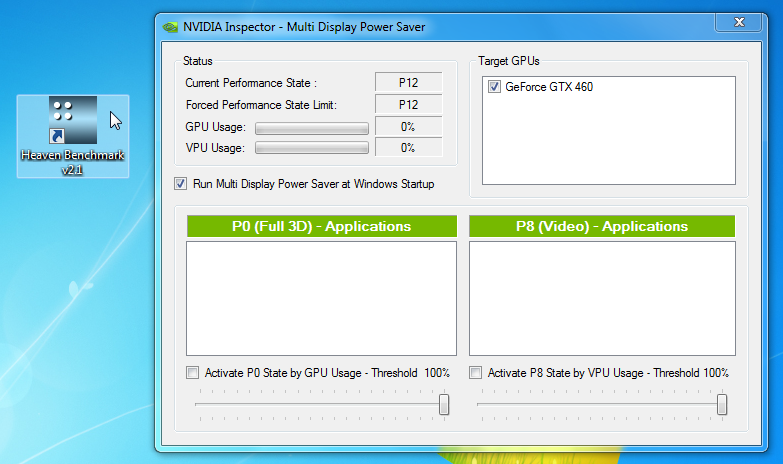783x464 pixels.
Task: Enable Activate P0 State by GPU Usage
Action: click(193, 373)
